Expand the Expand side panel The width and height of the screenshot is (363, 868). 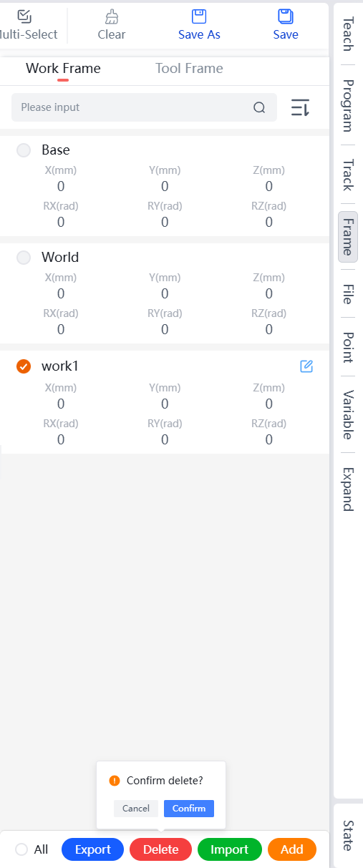click(347, 489)
